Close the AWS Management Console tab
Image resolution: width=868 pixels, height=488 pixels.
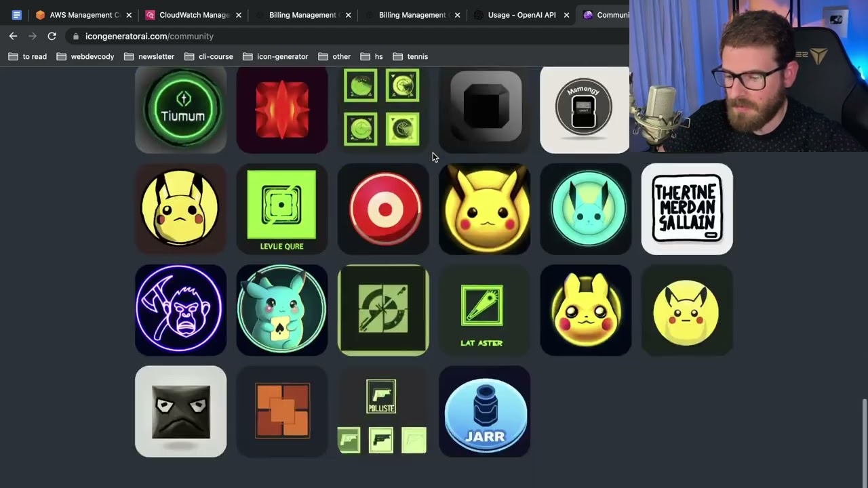pyautogui.click(x=129, y=15)
